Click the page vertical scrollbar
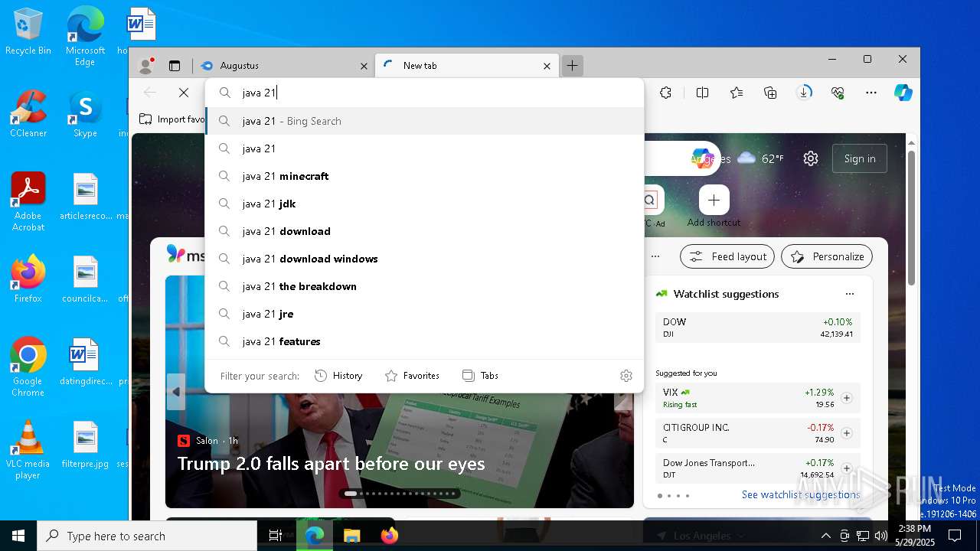The image size is (980, 551). tap(911, 218)
